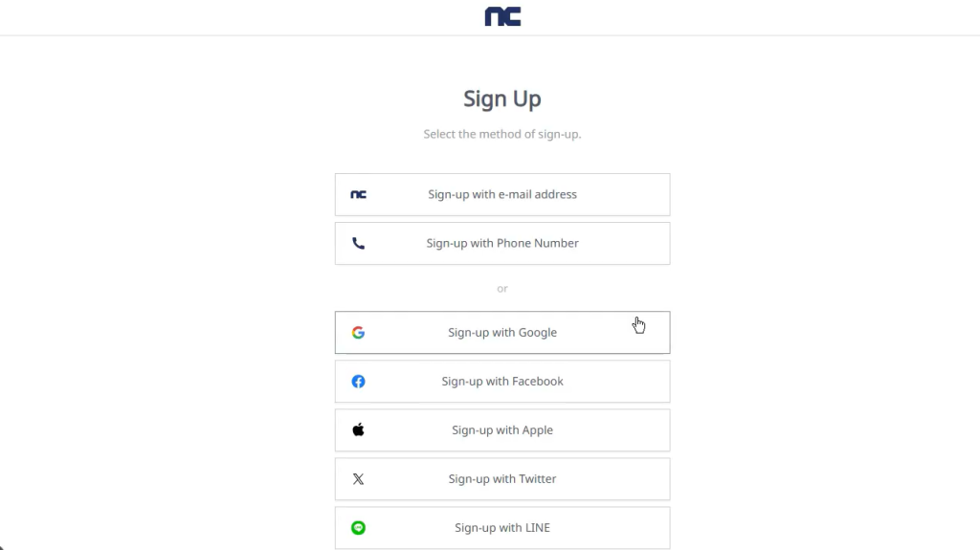This screenshot has width=980, height=550.
Task: Click the 'Select the method of sign-up' text
Action: [x=502, y=134]
